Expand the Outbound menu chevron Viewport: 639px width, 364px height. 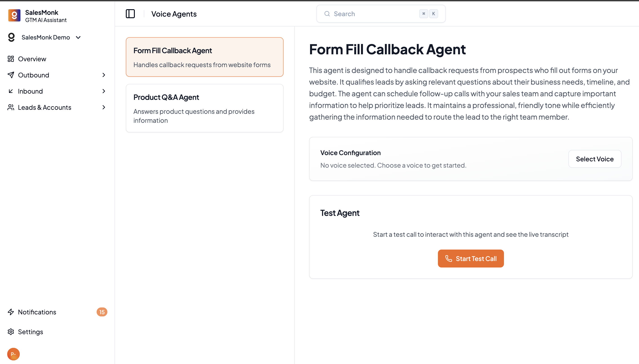tap(104, 75)
